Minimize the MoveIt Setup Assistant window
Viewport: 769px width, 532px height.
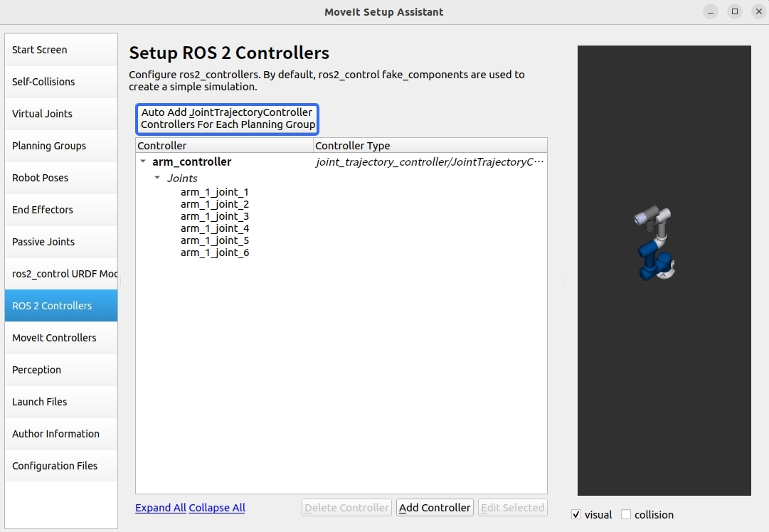[711, 12]
